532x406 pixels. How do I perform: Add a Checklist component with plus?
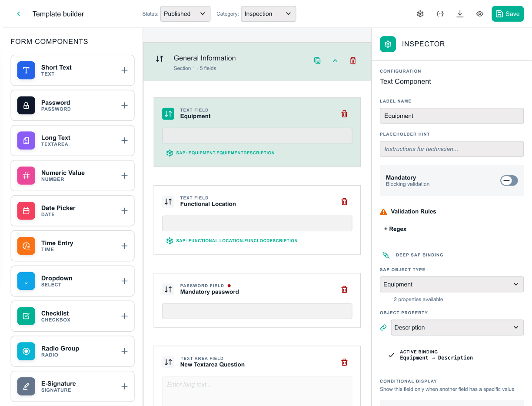(x=124, y=316)
